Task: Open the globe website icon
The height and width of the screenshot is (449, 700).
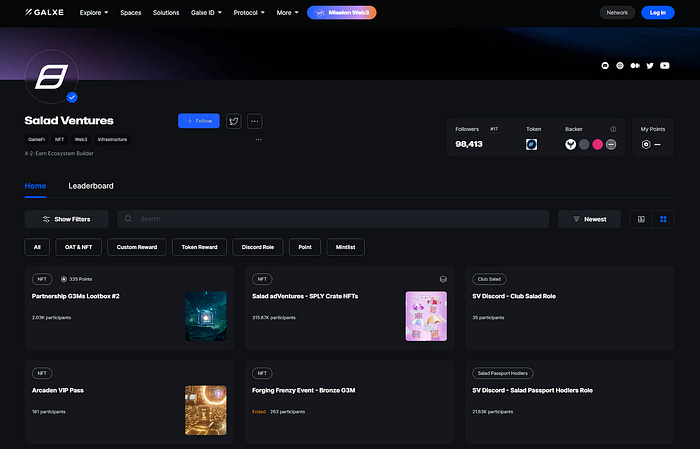Action: point(620,66)
